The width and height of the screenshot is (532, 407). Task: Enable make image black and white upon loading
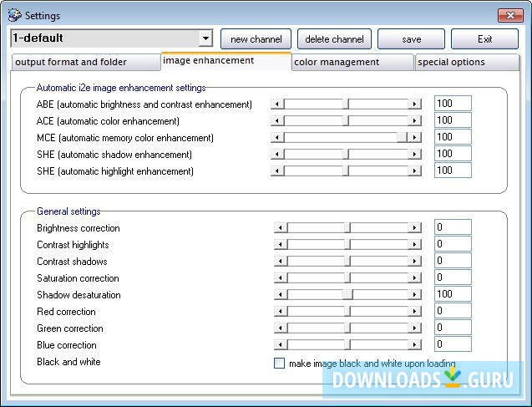click(279, 364)
